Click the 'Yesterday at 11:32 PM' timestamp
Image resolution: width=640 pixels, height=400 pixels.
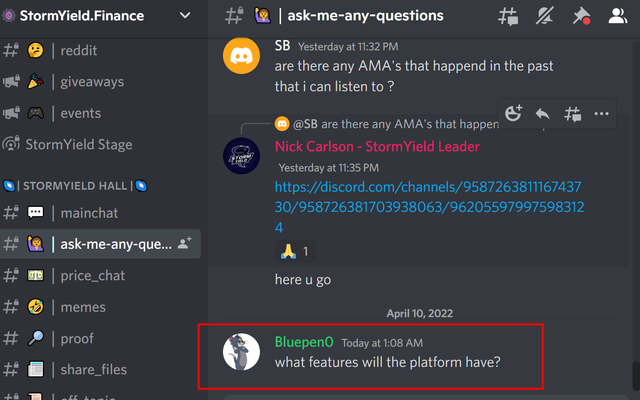point(348,47)
